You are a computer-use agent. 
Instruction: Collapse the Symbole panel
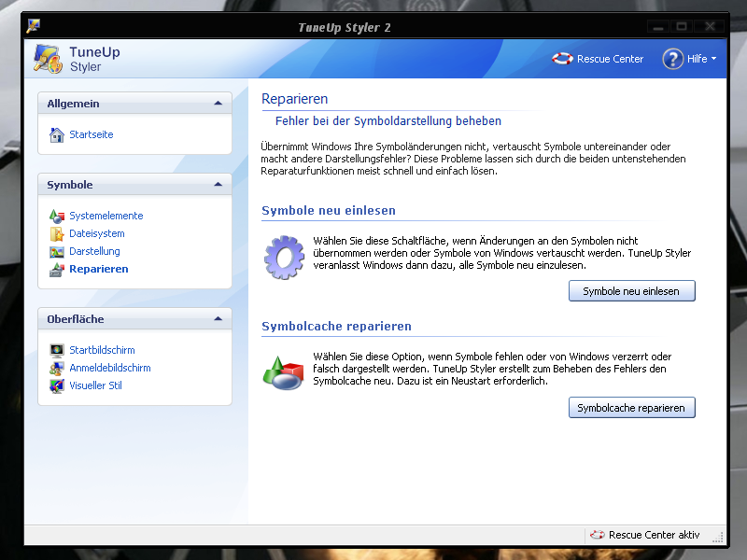point(218,184)
